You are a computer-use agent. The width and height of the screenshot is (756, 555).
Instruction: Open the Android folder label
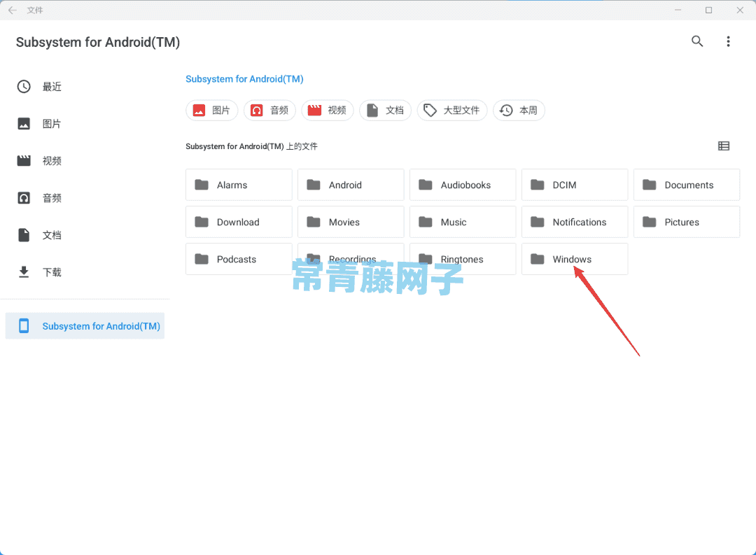[x=345, y=185]
